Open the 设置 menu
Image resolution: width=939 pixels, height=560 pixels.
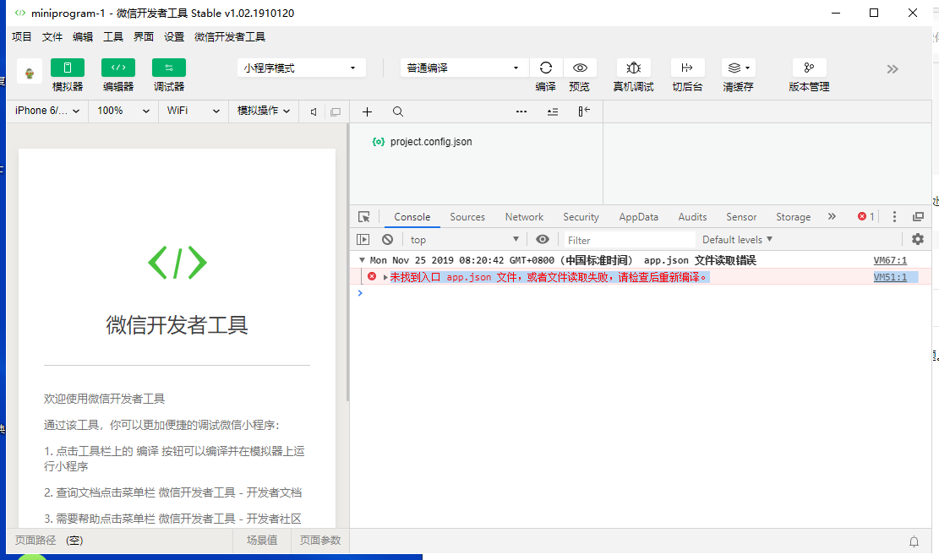pyautogui.click(x=174, y=37)
